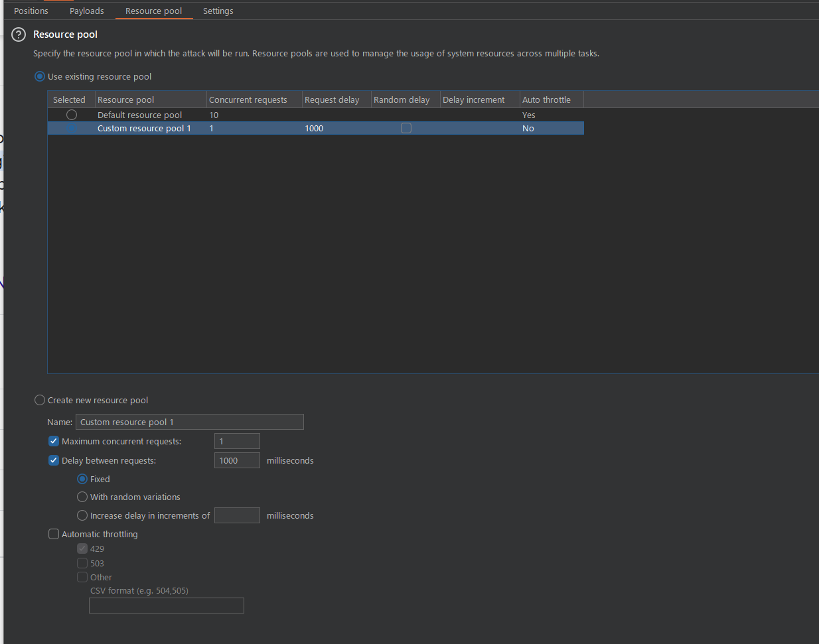The image size is (819, 644).
Task: Sort by the Auto throttle column header
Action: click(x=552, y=99)
